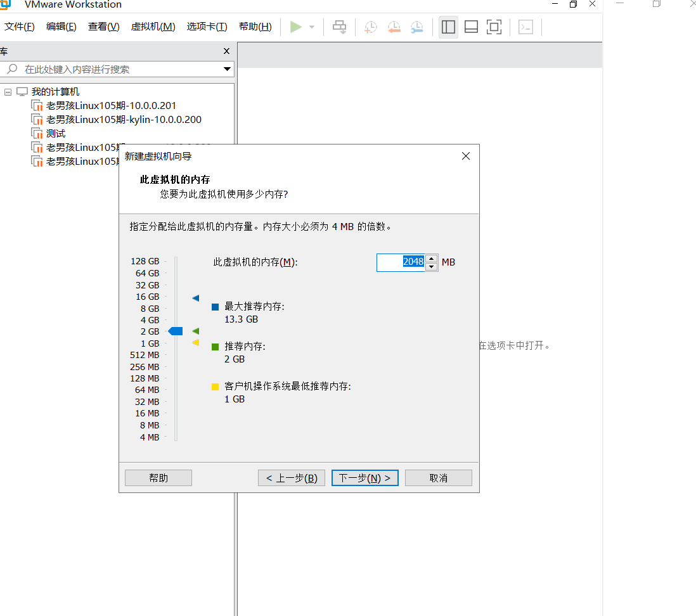Screen dimensions: 696x616
Task: Click the 帮助 button in wizard
Action: tap(158, 478)
